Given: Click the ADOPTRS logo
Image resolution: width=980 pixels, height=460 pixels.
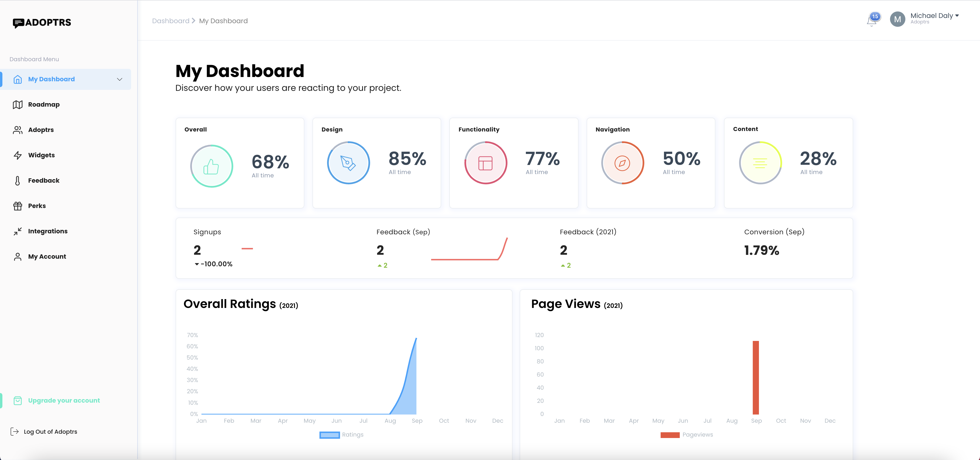Looking at the screenshot, I should click(x=42, y=22).
